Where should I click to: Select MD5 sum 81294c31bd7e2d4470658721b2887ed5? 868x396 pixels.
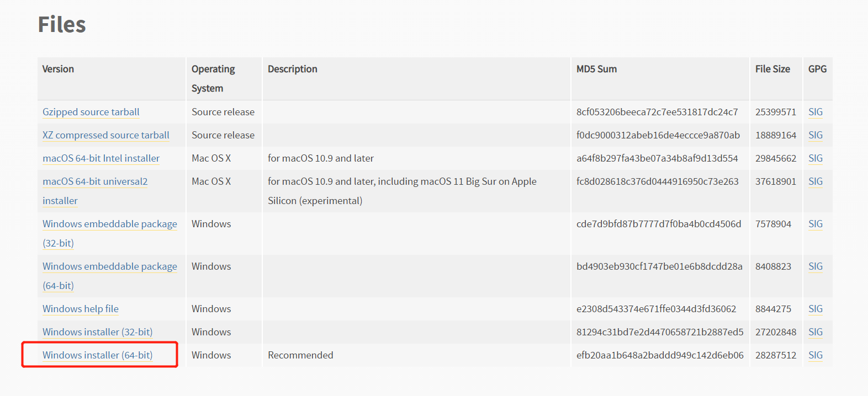tap(660, 332)
